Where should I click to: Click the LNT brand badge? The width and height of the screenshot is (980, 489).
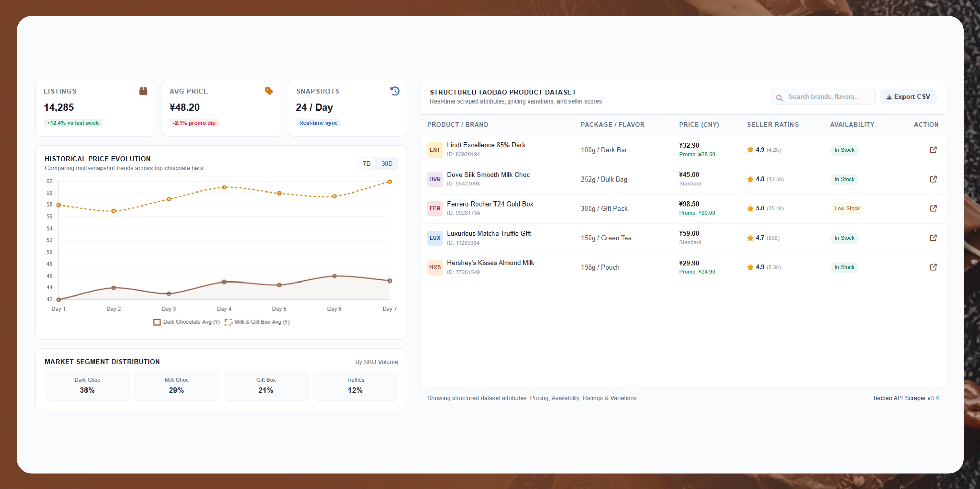435,150
